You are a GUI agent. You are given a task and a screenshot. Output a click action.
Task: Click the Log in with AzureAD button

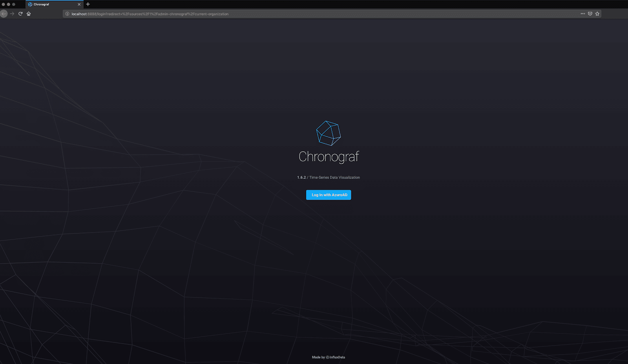point(329,195)
